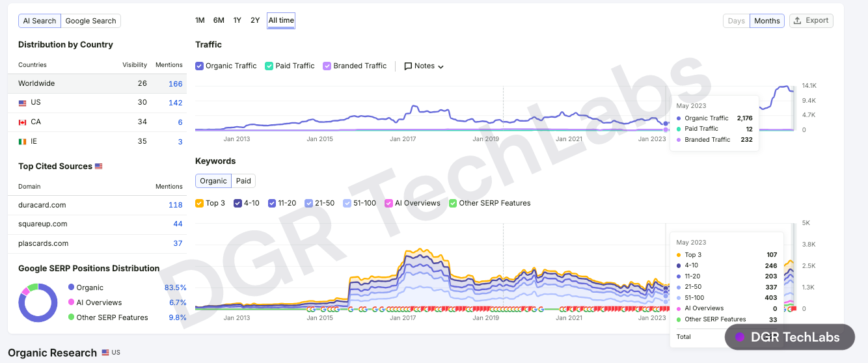The height and width of the screenshot is (363, 868).
Task: Toggle the Top 3 keywords checkbox
Action: [x=200, y=203]
